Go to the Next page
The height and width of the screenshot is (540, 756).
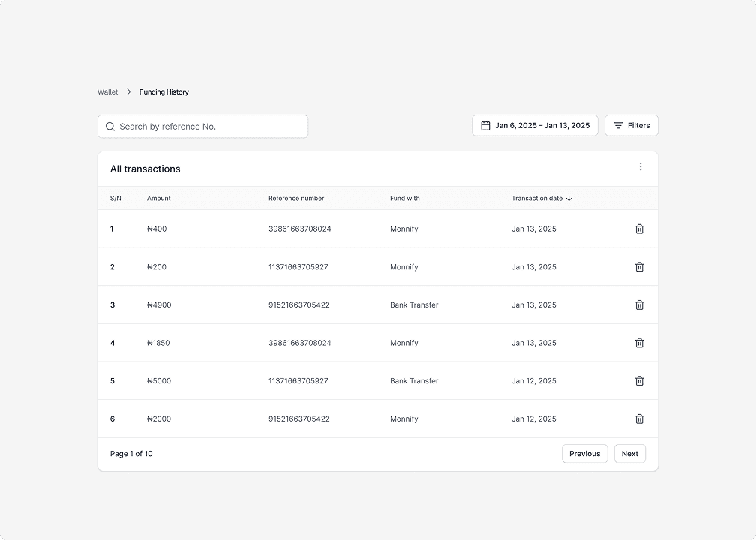pyautogui.click(x=630, y=454)
